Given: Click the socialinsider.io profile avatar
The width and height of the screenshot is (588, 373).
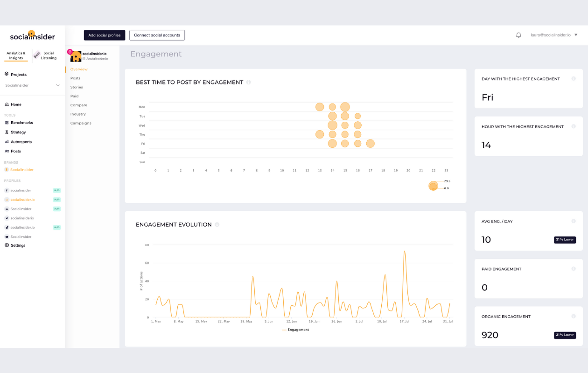Looking at the screenshot, I should [x=76, y=56].
